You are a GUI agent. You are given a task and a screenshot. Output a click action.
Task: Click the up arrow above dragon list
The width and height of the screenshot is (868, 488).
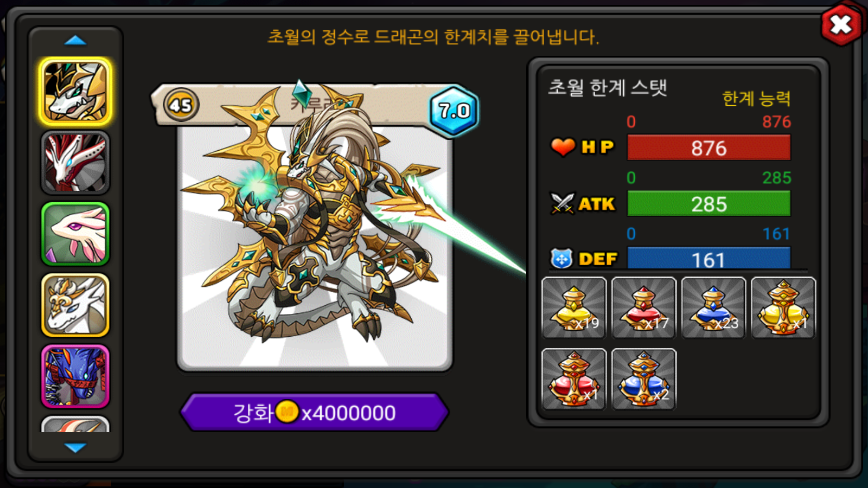pyautogui.click(x=75, y=41)
